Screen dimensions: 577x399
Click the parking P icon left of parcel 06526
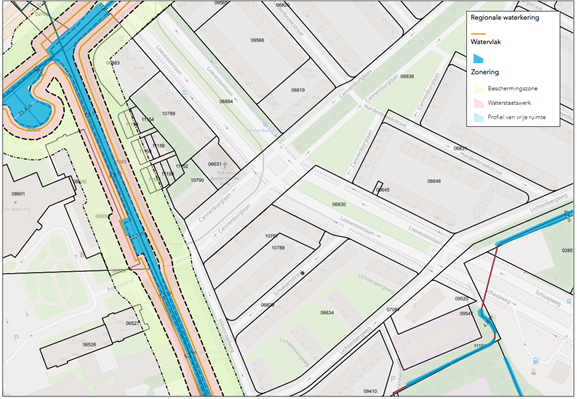pos(16,338)
